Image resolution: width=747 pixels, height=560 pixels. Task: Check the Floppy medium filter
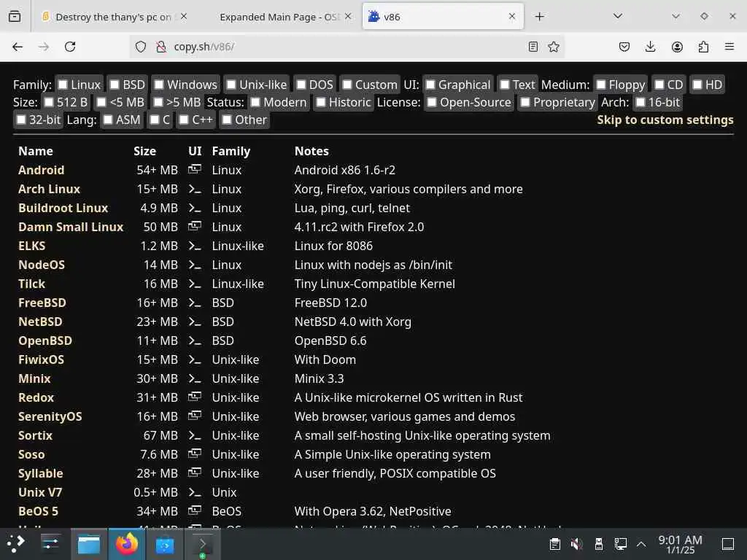[x=601, y=85]
